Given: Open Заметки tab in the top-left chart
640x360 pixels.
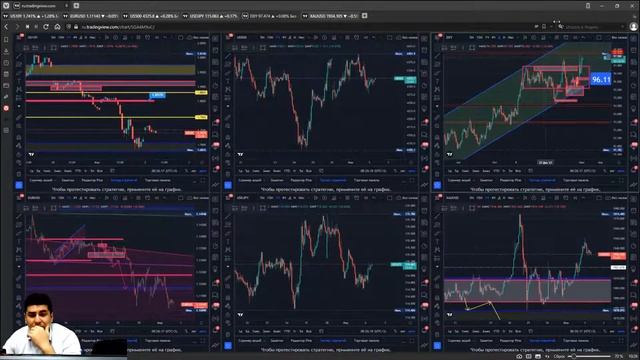Looking at the screenshot, I should coord(68,180).
